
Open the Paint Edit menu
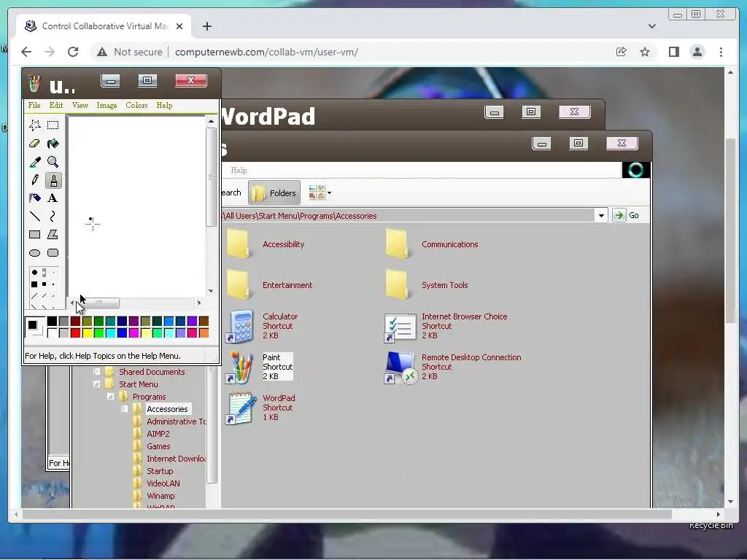[x=56, y=105]
